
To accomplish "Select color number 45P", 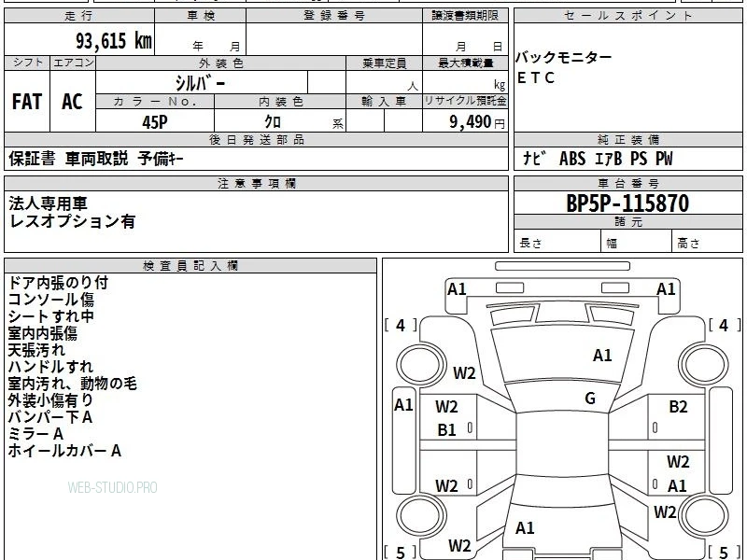I will pos(155,122).
